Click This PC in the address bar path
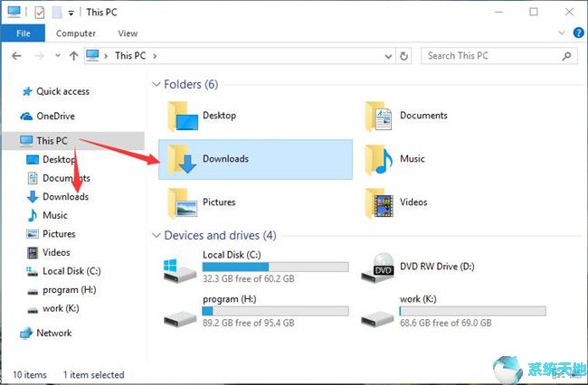 [130, 56]
